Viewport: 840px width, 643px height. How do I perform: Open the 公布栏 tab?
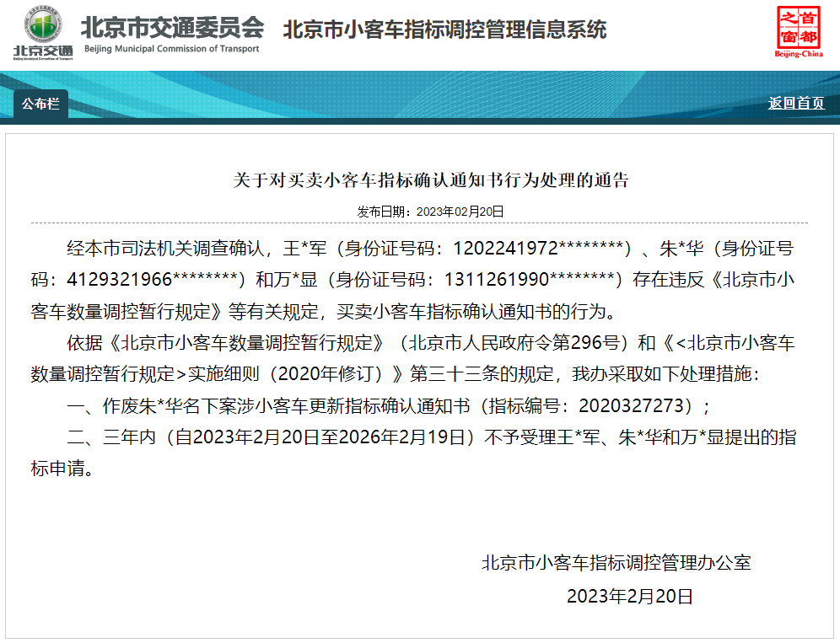click(40, 104)
